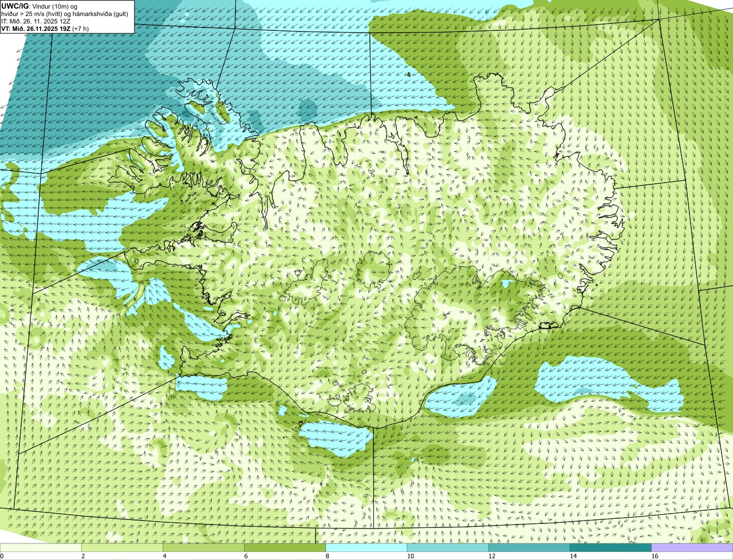Click the legend color segment between 4 and 6
733x560 pixels.
click(204, 547)
